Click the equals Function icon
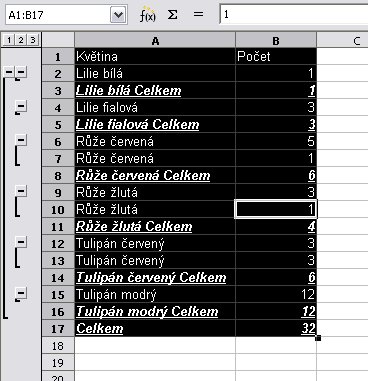368x381 pixels. [x=198, y=15]
